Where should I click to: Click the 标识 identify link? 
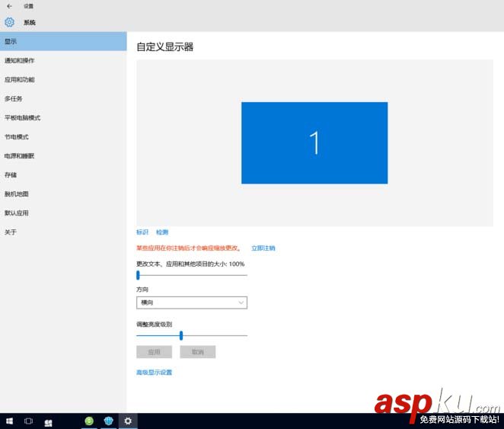pyautogui.click(x=142, y=232)
